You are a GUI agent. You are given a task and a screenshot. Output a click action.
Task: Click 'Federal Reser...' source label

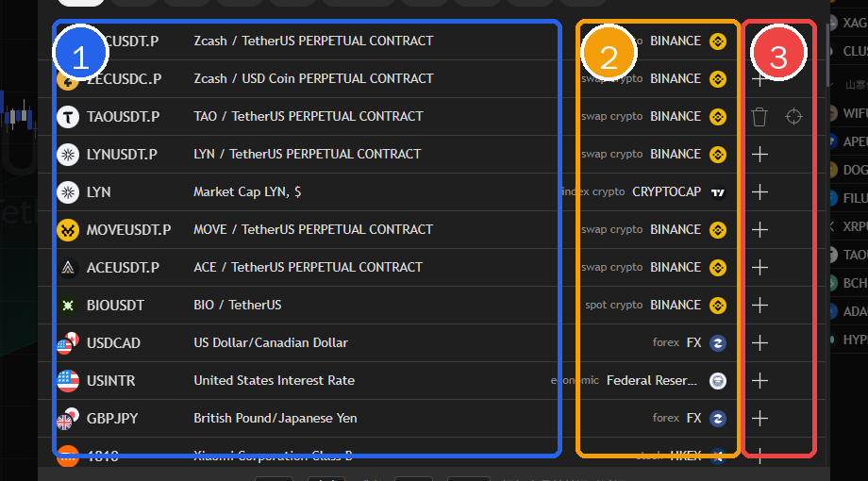[652, 381]
